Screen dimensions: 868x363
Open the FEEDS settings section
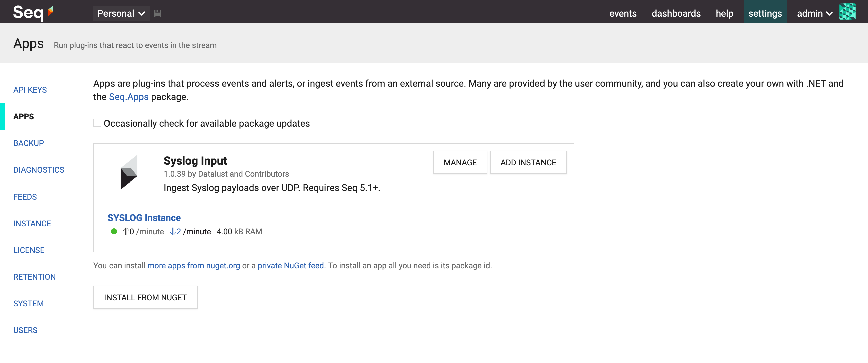pos(25,197)
